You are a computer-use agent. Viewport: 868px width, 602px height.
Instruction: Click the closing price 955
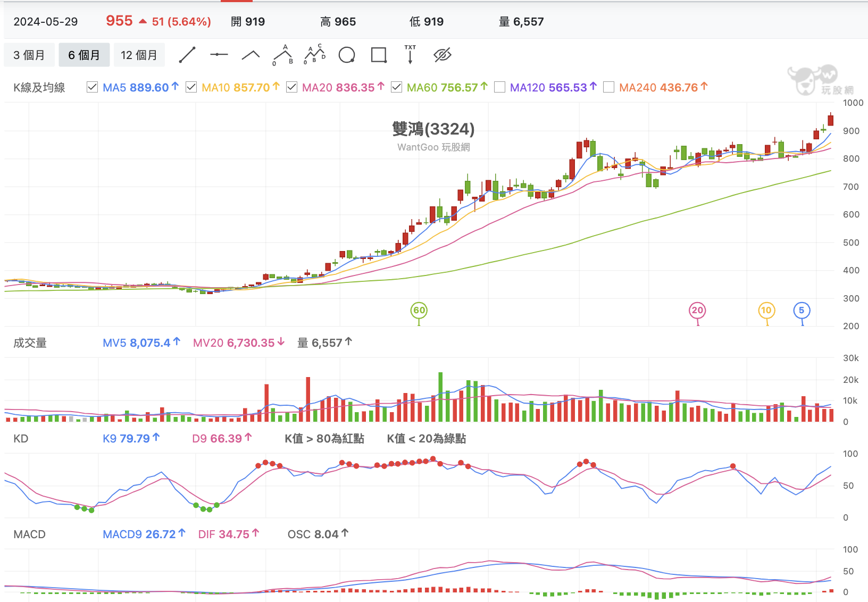coord(119,21)
